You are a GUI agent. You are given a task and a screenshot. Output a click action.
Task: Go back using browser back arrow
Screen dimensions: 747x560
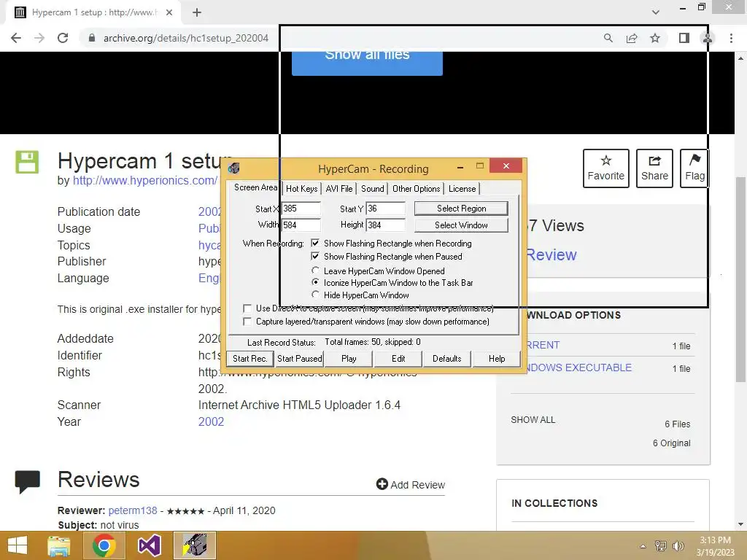(16, 38)
